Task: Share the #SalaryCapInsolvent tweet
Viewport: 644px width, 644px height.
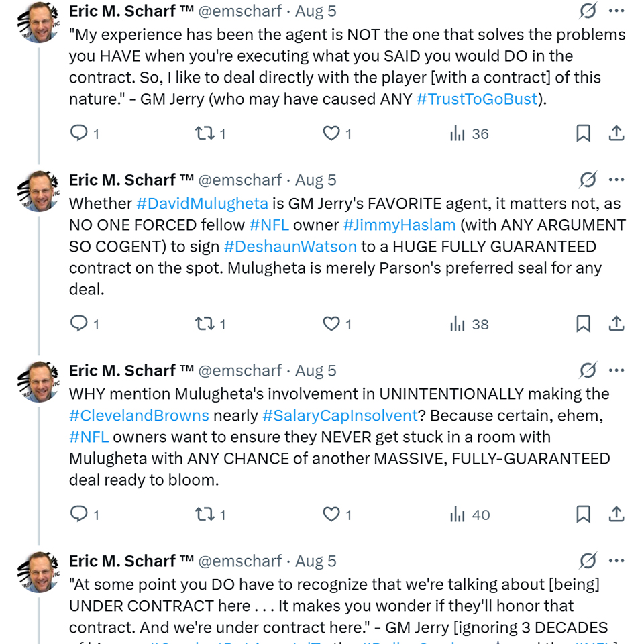Action: click(x=616, y=515)
